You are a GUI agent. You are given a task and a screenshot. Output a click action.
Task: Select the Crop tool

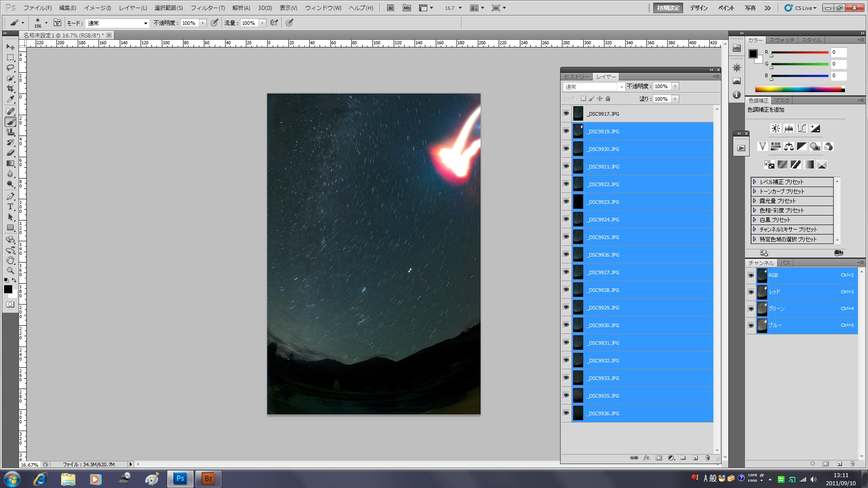coord(10,89)
